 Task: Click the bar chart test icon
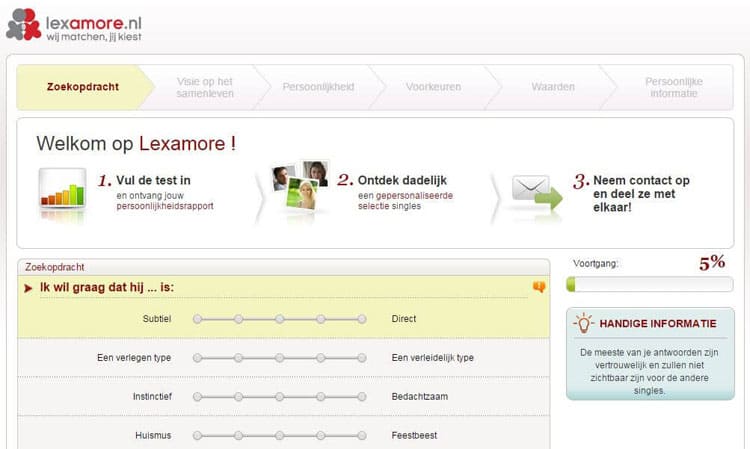(x=63, y=189)
